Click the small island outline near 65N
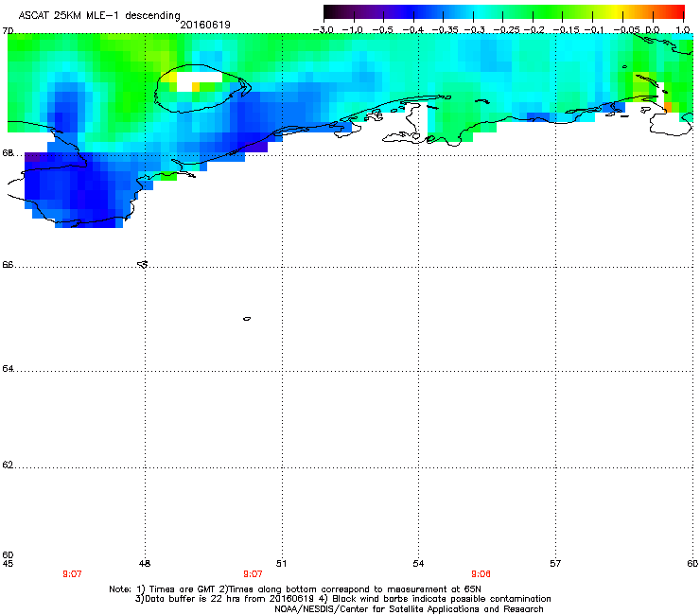The height and width of the screenshot is (615, 700). [247, 319]
